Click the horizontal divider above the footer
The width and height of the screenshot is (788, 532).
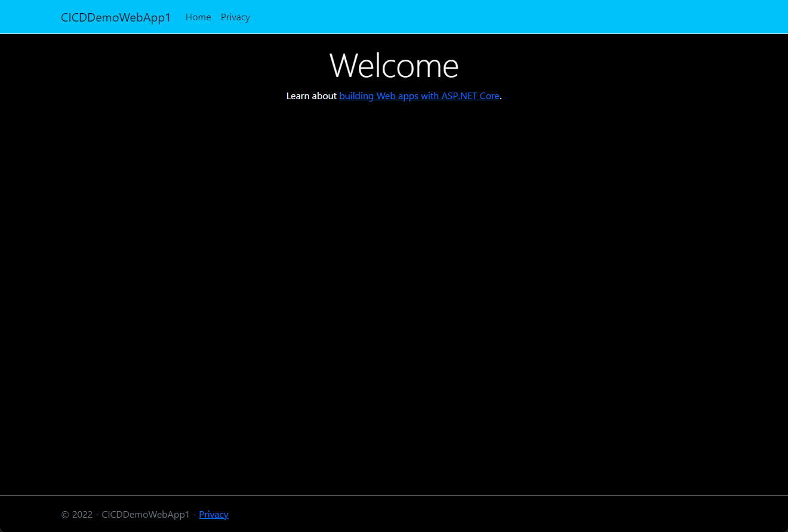click(x=394, y=496)
